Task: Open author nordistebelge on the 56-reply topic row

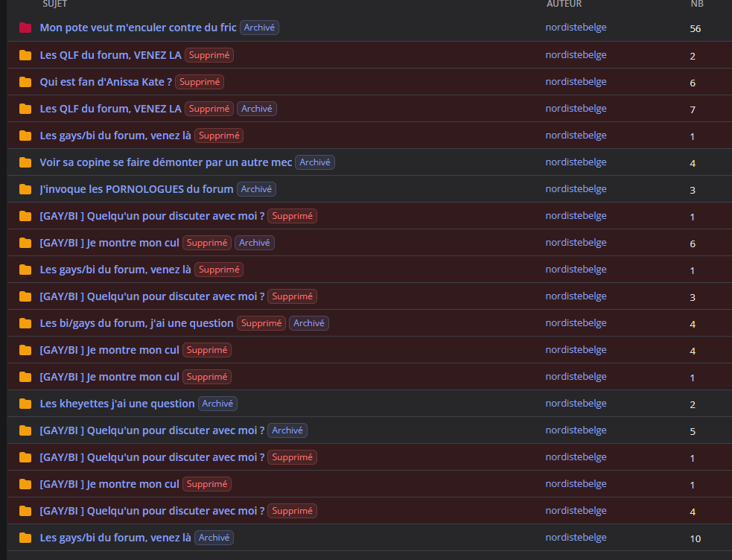Action: [x=576, y=28]
